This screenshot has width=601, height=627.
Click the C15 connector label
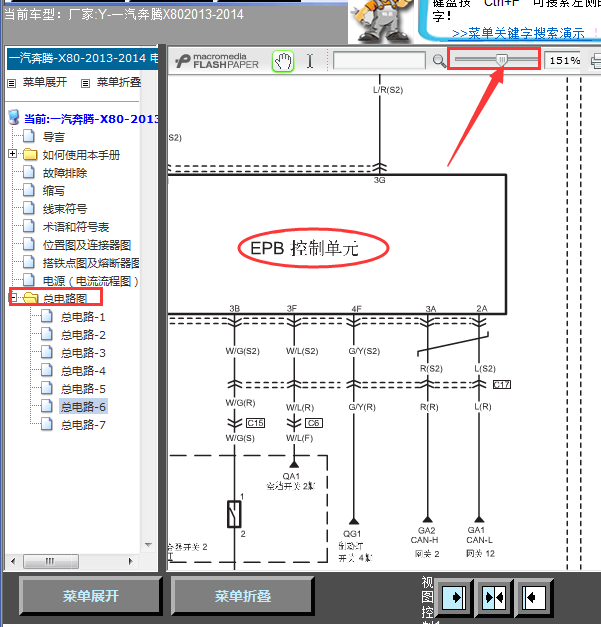coord(256,423)
